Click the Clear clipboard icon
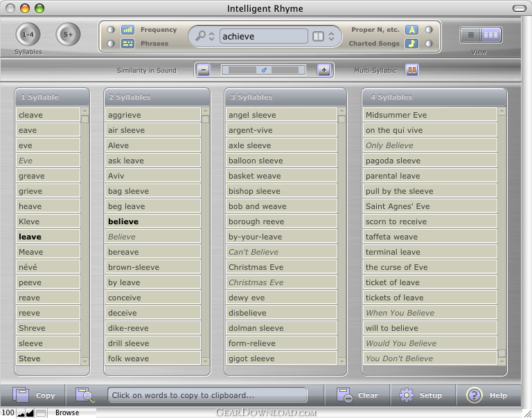 point(344,395)
